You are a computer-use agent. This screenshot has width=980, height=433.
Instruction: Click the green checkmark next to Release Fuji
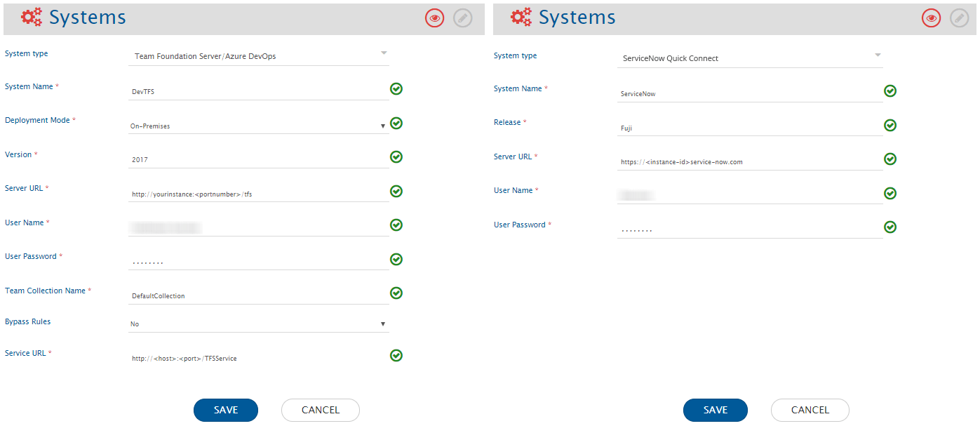(890, 126)
